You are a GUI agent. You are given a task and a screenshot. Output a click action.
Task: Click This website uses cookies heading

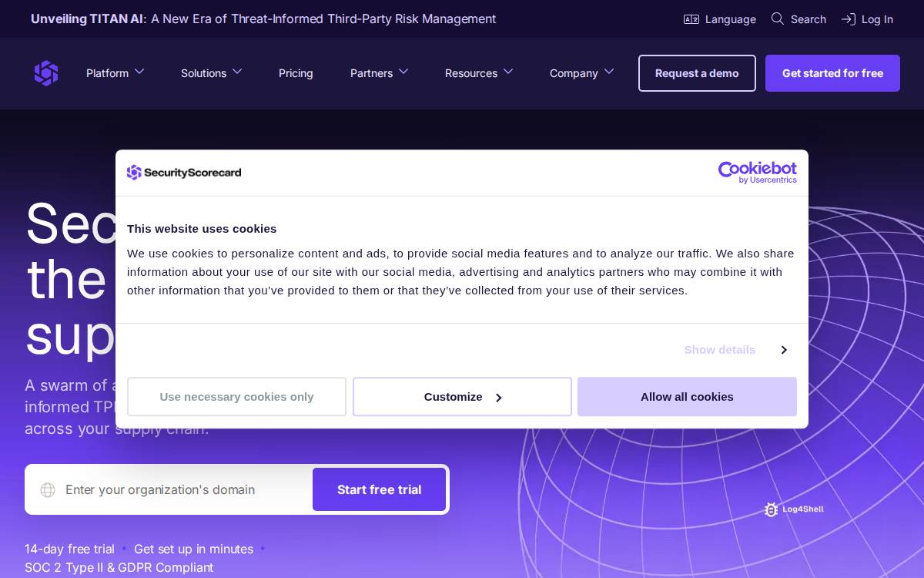coord(202,229)
